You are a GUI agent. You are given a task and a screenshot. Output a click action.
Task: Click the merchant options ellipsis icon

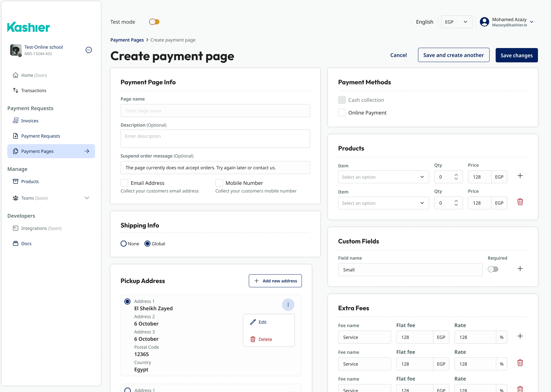click(89, 50)
